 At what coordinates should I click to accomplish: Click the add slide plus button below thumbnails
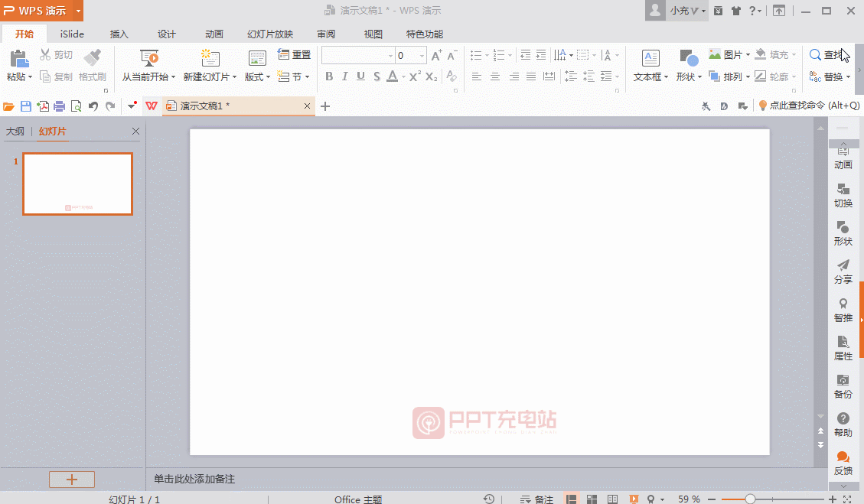[72, 480]
